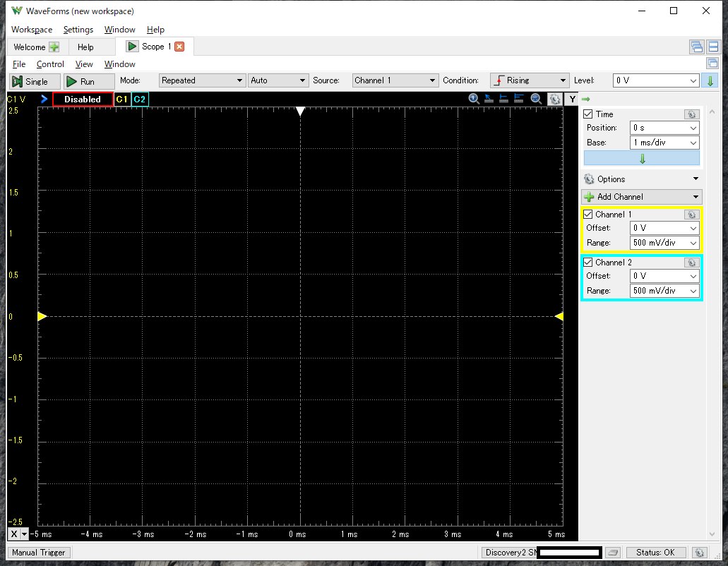Click the Single acquisition button

[x=35, y=81]
